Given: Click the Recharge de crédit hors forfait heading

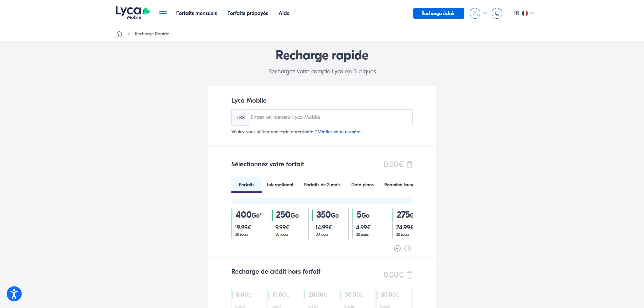Looking at the screenshot, I should point(276,272).
